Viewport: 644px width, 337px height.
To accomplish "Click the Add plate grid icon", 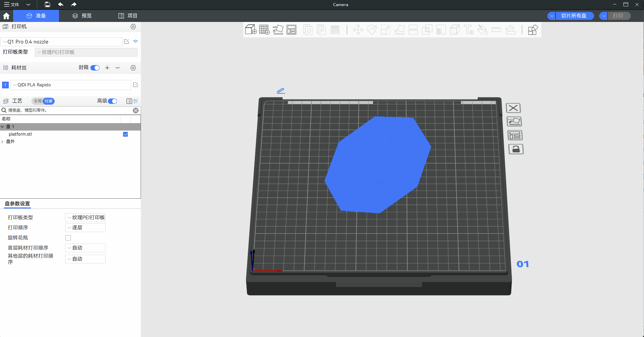I will (264, 30).
